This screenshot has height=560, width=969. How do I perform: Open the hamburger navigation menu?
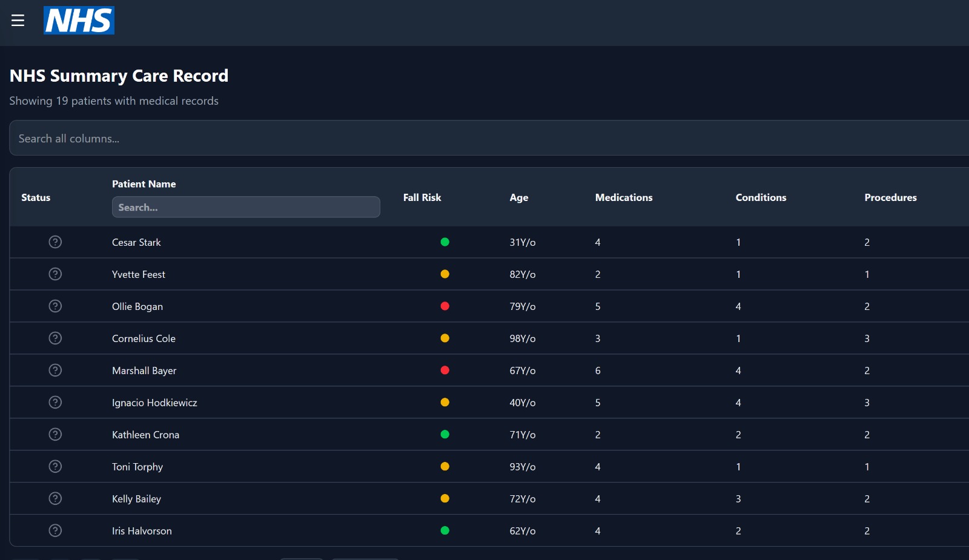point(18,21)
